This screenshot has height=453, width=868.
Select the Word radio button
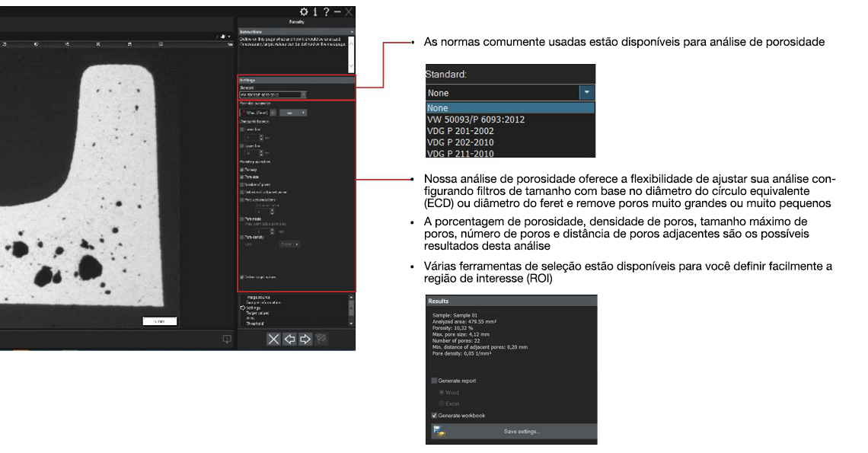(442, 392)
